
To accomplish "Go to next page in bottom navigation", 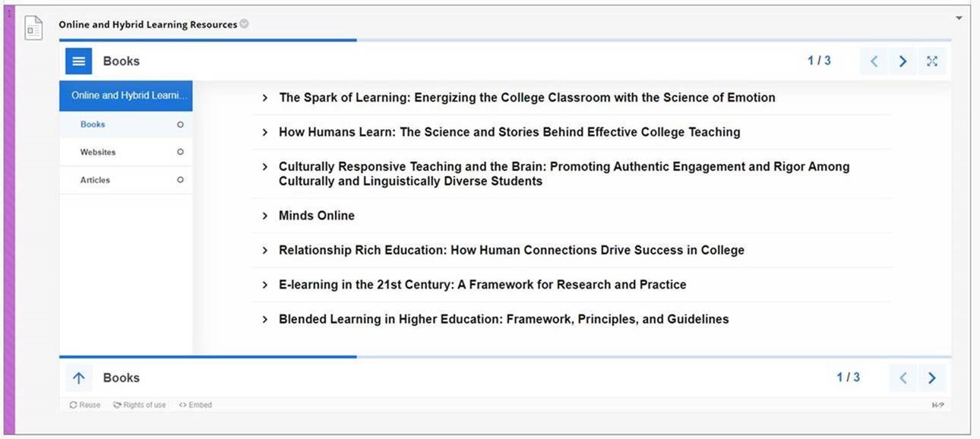I will point(931,377).
